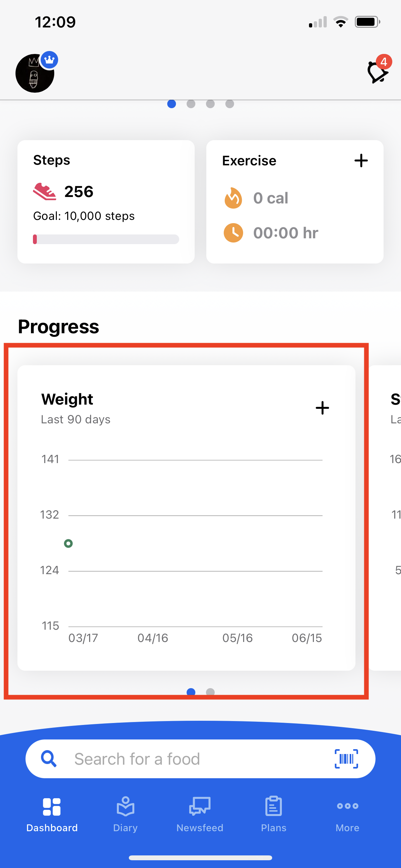Tap the red sneaker steps icon
The image size is (401, 868).
(45, 191)
